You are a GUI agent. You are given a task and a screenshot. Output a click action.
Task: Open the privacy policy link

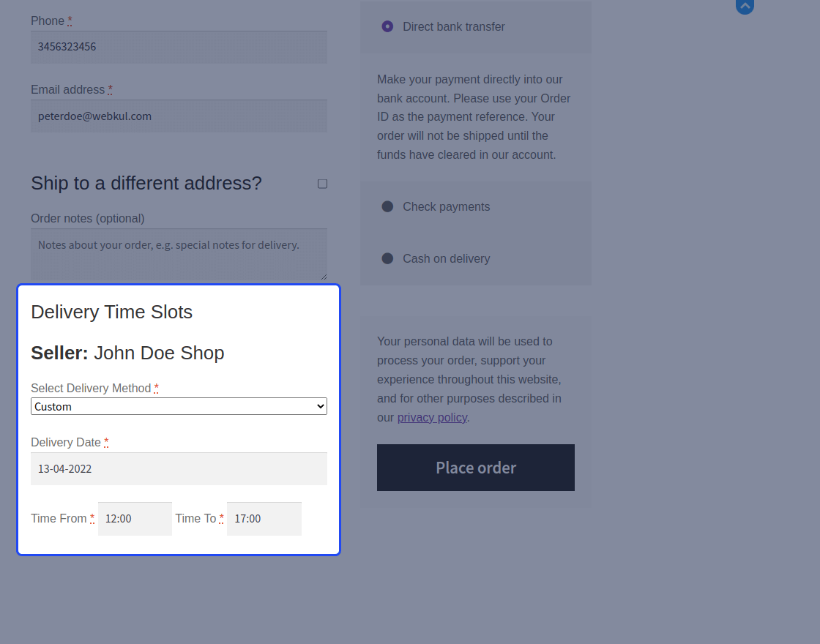(x=432, y=418)
